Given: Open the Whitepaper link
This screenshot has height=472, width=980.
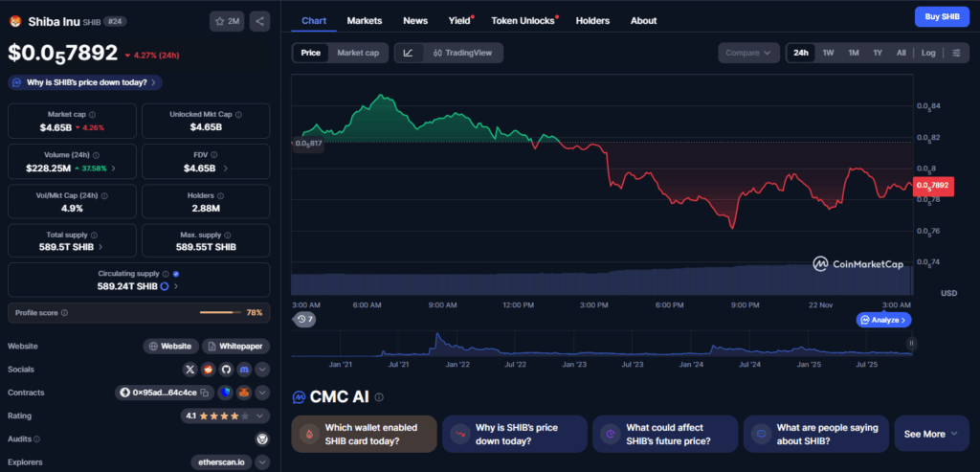Looking at the screenshot, I should point(235,346).
